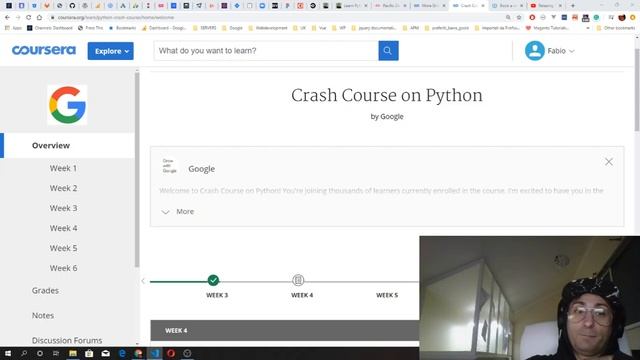
Task: Click the zoom magnifier icon in address bar
Action: (x=508, y=18)
